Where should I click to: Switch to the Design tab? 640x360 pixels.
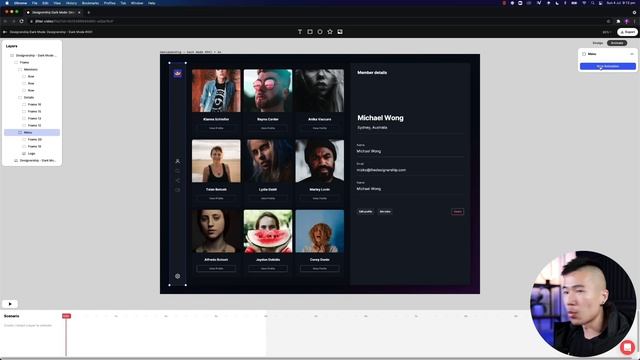click(598, 43)
